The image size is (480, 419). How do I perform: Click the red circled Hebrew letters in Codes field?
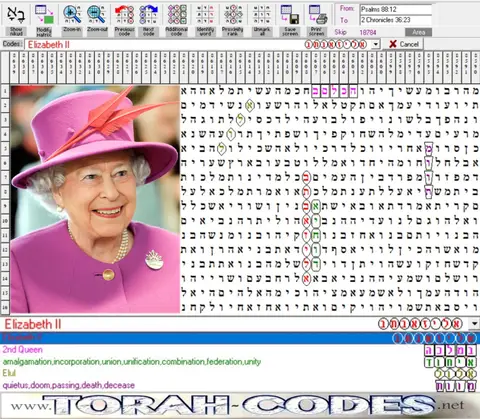[336, 44]
